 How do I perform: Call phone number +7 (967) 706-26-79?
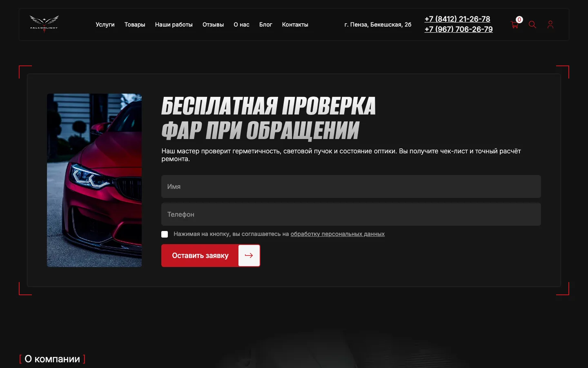pos(459,29)
